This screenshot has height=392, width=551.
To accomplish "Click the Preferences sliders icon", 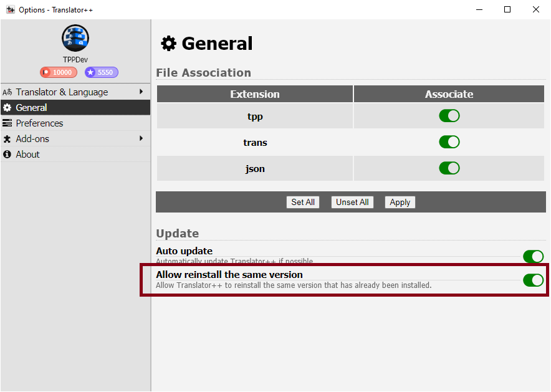I will pos(7,123).
